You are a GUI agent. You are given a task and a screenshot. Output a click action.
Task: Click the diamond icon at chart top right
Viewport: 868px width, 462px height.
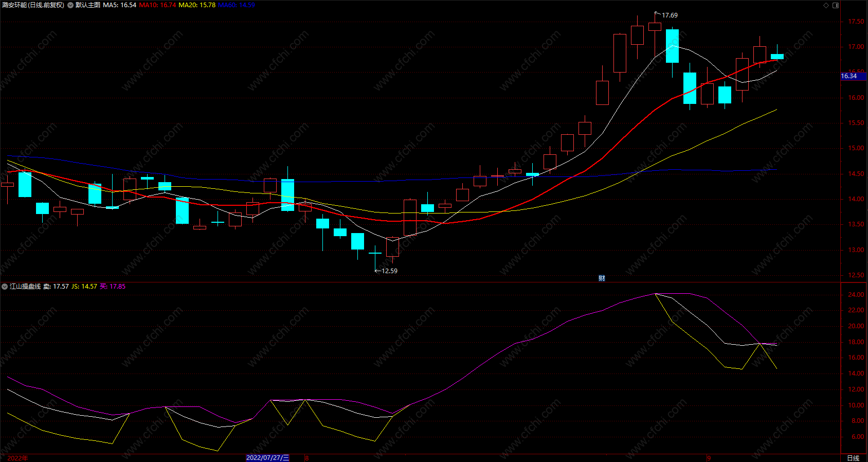pos(826,5)
